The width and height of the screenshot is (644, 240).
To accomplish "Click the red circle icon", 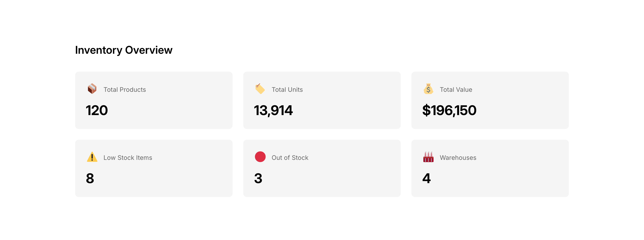I will 260,157.
